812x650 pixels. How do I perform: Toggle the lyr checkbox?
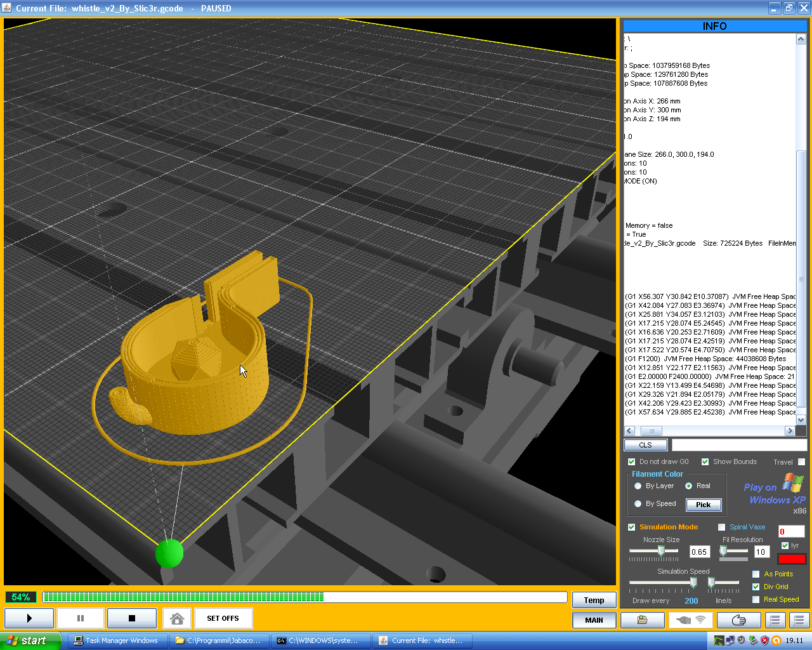[x=785, y=546]
